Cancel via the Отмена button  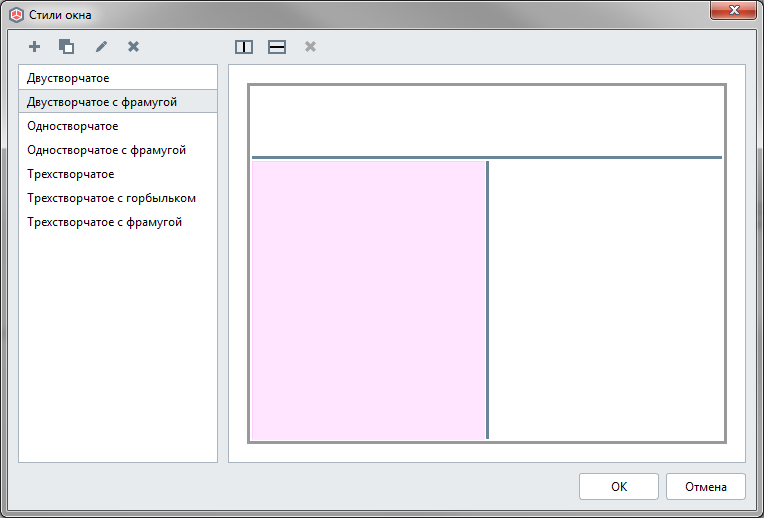(706, 486)
